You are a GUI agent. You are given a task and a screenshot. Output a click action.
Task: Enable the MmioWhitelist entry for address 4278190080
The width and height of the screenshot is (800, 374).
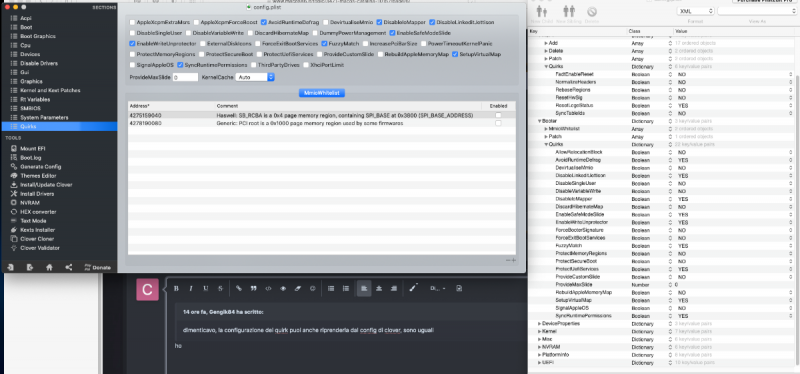click(x=498, y=123)
